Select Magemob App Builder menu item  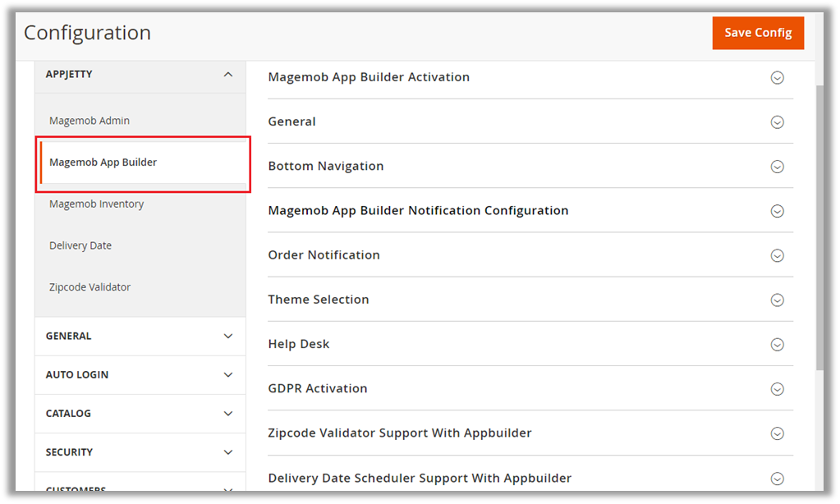coord(103,163)
